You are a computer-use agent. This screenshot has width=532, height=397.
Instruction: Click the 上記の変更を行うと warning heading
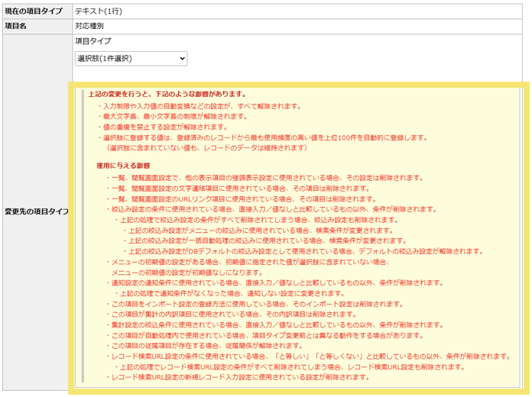167,94
